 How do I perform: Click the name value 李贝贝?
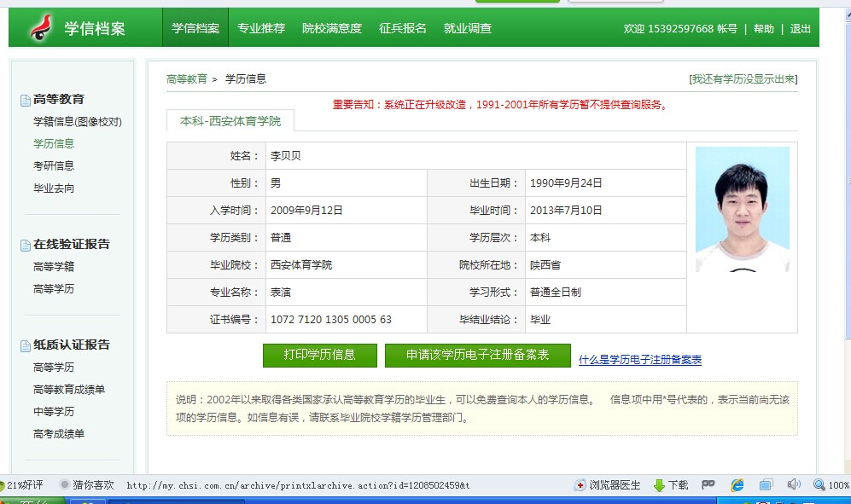tap(285, 156)
